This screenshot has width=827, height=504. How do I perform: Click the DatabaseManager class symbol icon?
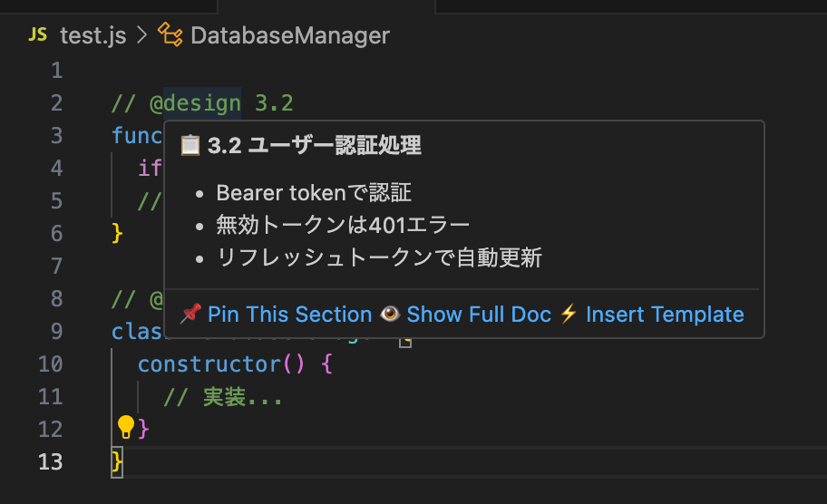170,34
